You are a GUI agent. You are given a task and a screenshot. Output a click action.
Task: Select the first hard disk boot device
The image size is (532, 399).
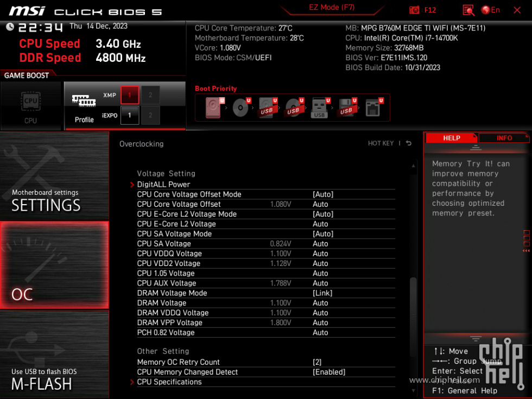tap(214, 107)
